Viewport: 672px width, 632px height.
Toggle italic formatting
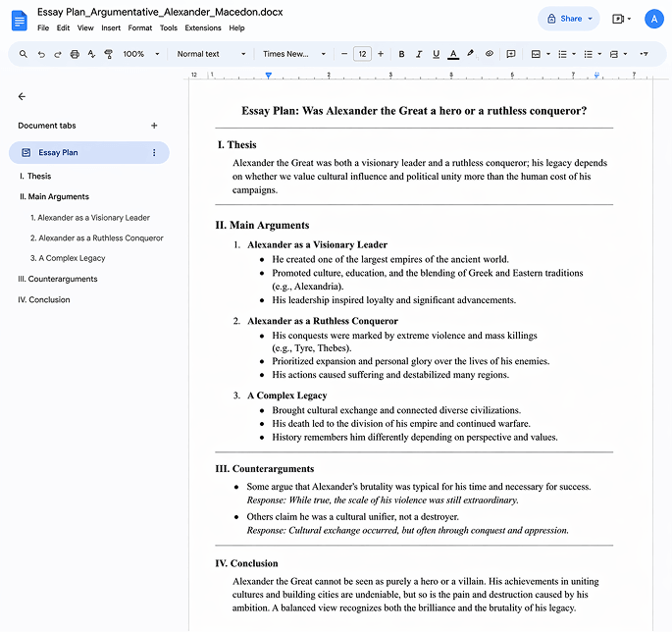pos(418,54)
